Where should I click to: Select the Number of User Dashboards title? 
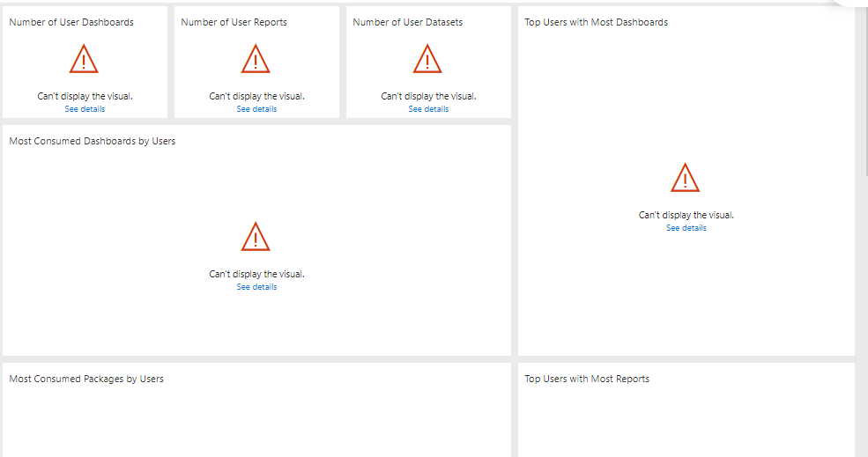point(71,22)
